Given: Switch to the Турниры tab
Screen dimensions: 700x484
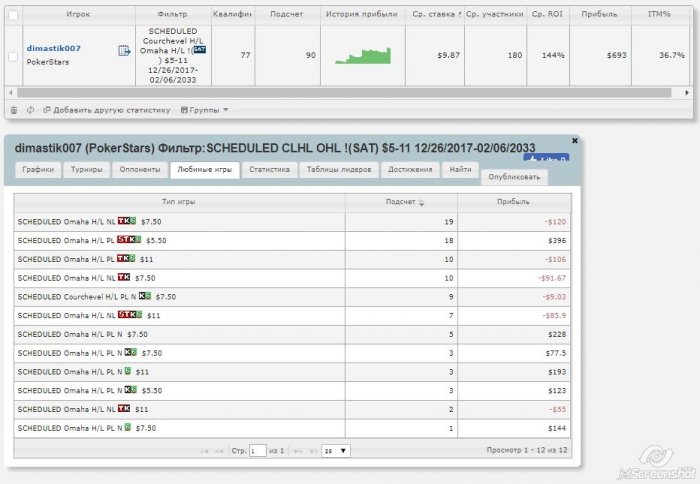Looking at the screenshot, I should coord(87,170).
